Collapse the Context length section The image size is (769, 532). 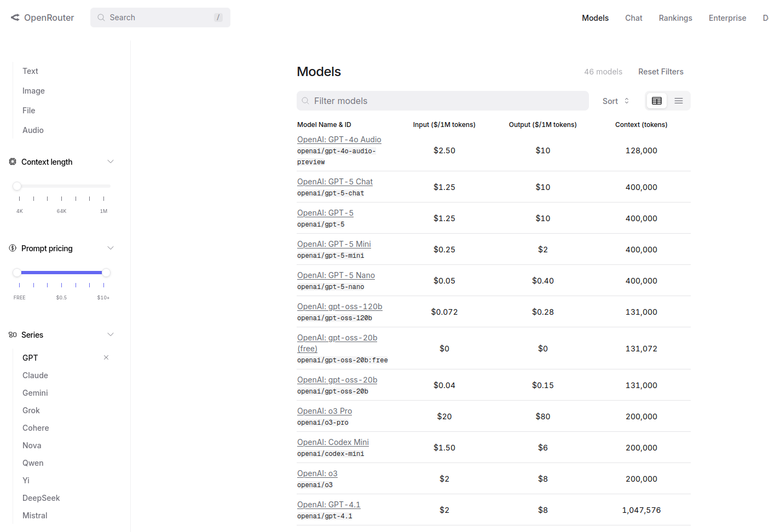[x=111, y=161]
